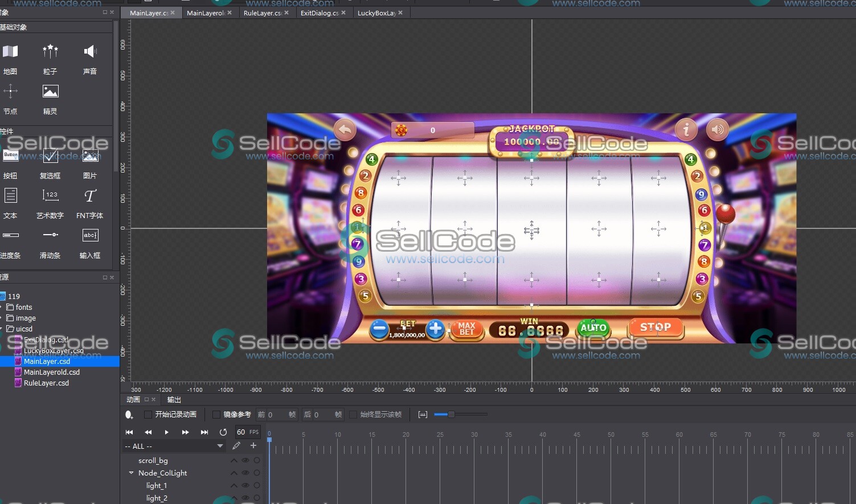Choose the art number (艺术数字) widget
The height and width of the screenshot is (504, 856).
(x=50, y=196)
